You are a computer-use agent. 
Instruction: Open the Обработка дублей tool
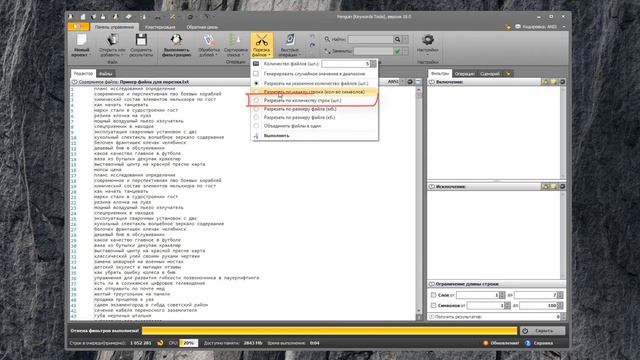tap(209, 40)
